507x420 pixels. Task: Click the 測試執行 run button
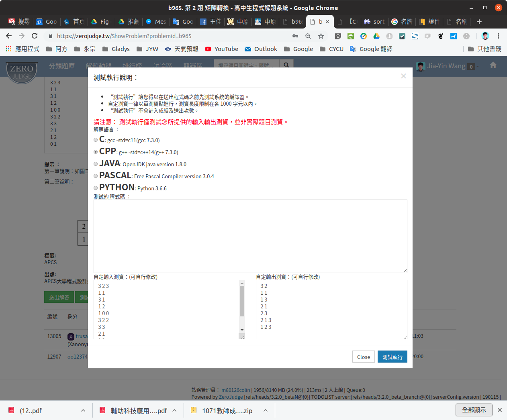[x=392, y=357]
